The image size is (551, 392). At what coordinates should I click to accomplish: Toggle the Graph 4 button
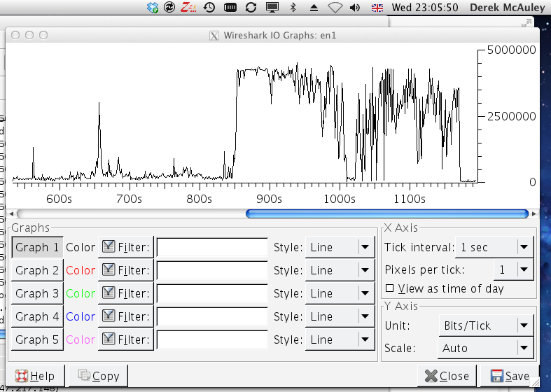click(x=37, y=316)
